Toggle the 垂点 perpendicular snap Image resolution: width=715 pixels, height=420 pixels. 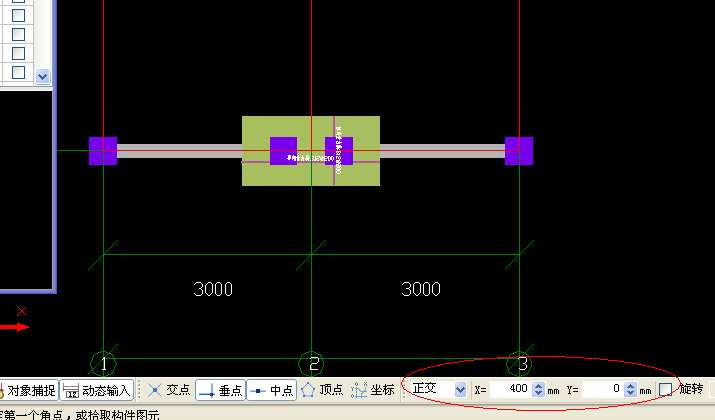click(x=221, y=390)
